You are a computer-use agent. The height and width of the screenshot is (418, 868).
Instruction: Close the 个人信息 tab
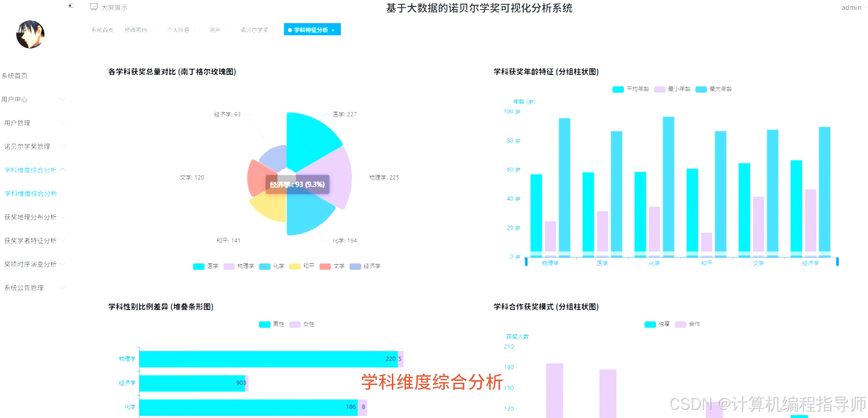click(194, 30)
